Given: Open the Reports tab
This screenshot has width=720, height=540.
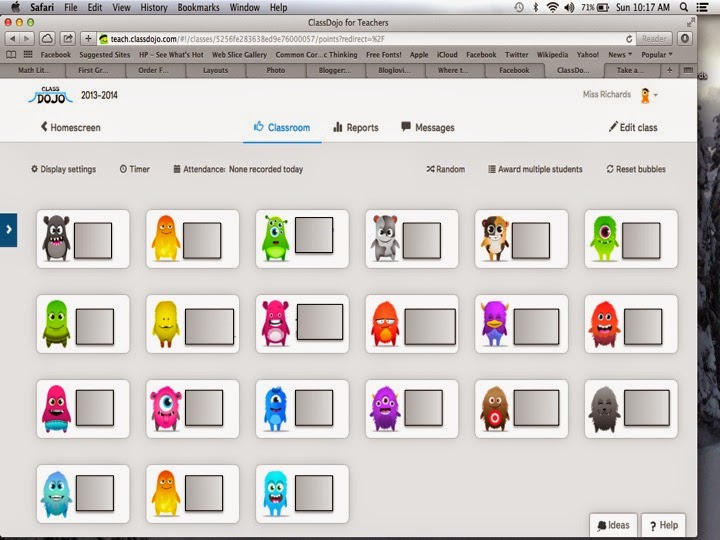Looking at the screenshot, I should tap(356, 127).
